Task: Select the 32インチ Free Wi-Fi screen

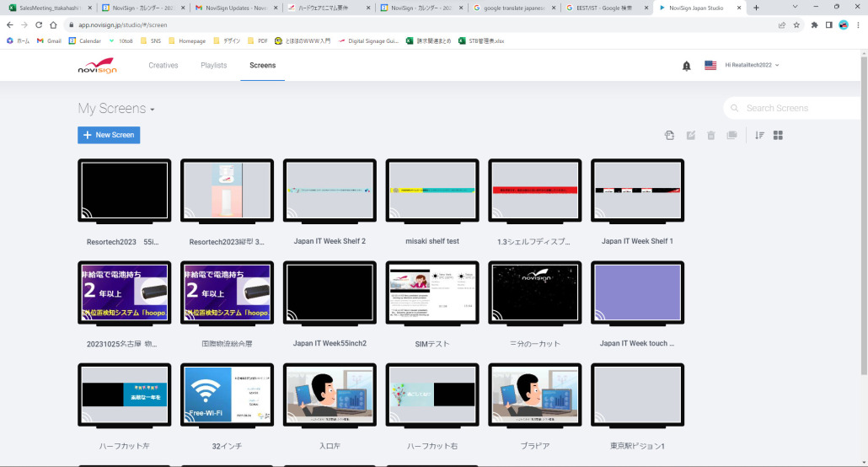Action: (x=227, y=395)
